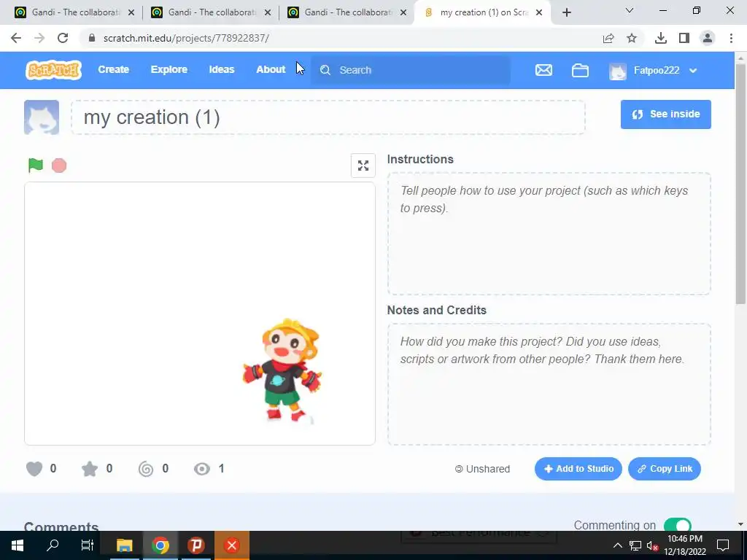Open Windows taskbar search

(53, 545)
